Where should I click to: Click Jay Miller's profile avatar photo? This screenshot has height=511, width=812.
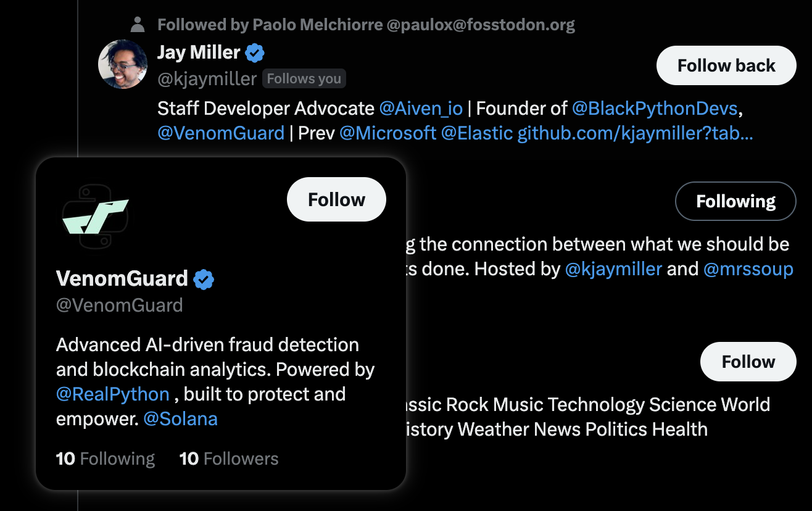click(x=123, y=64)
